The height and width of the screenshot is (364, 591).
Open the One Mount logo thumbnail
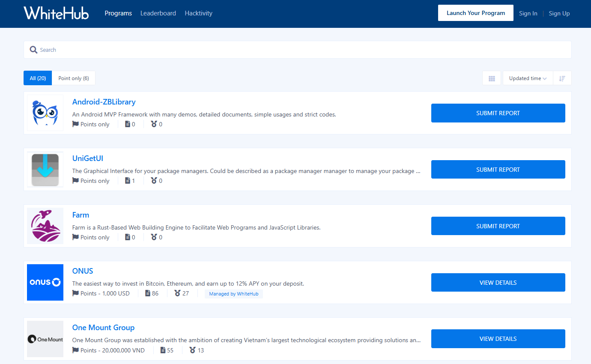pos(45,339)
